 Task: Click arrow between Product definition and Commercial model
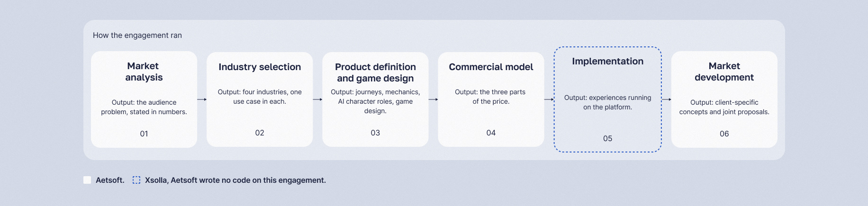[x=433, y=99]
